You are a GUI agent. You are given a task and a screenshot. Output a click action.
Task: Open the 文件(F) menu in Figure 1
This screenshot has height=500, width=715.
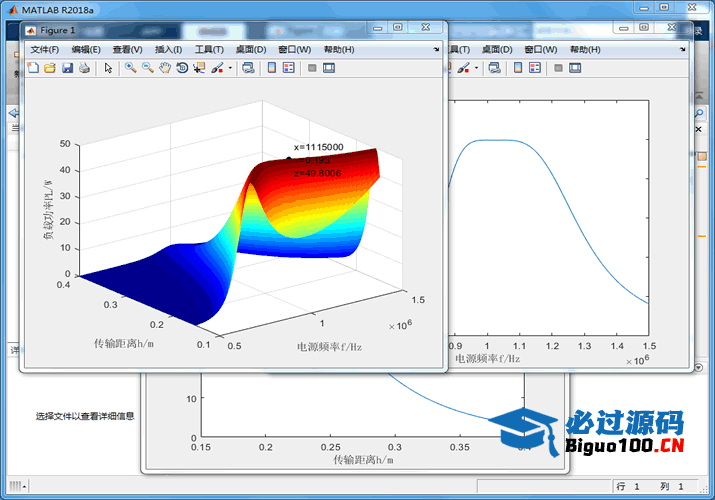click(x=44, y=49)
